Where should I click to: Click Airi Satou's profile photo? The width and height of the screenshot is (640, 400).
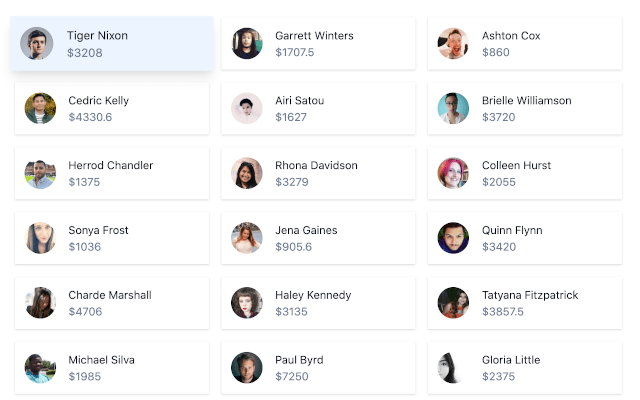pyautogui.click(x=247, y=108)
